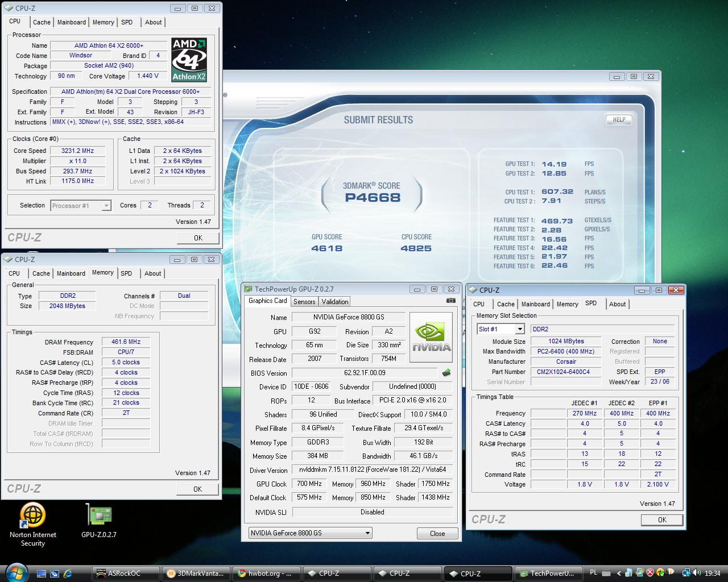
Task: Launch Internet Explorer from quick launch
Action: pos(68,573)
